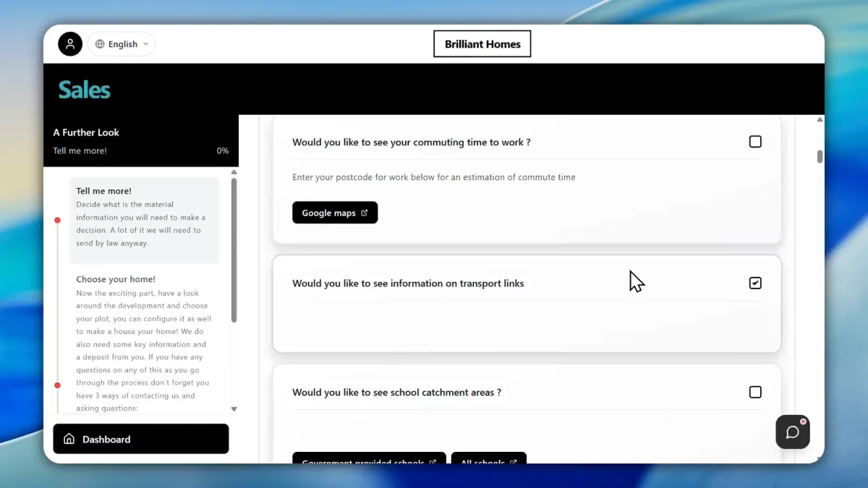Image resolution: width=868 pixels, height=488 pixels.
Task: Select the grey Tell me more! step card
Action: [145, 220]
